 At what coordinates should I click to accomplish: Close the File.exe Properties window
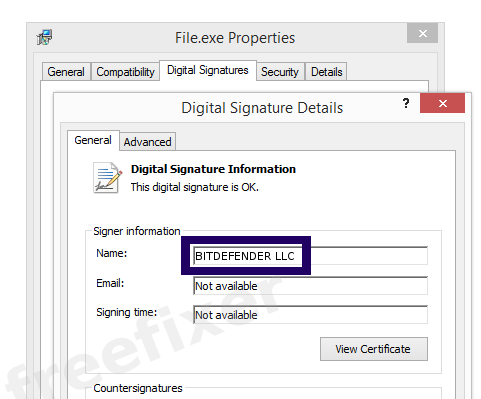[x=422, y=33]
